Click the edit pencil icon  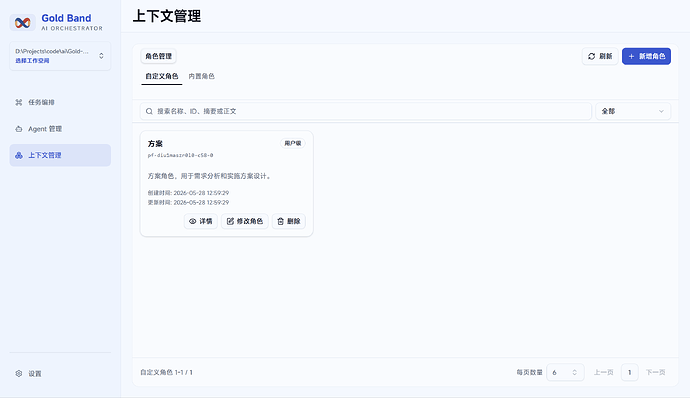pyautogui.click(x=230, y=221)
